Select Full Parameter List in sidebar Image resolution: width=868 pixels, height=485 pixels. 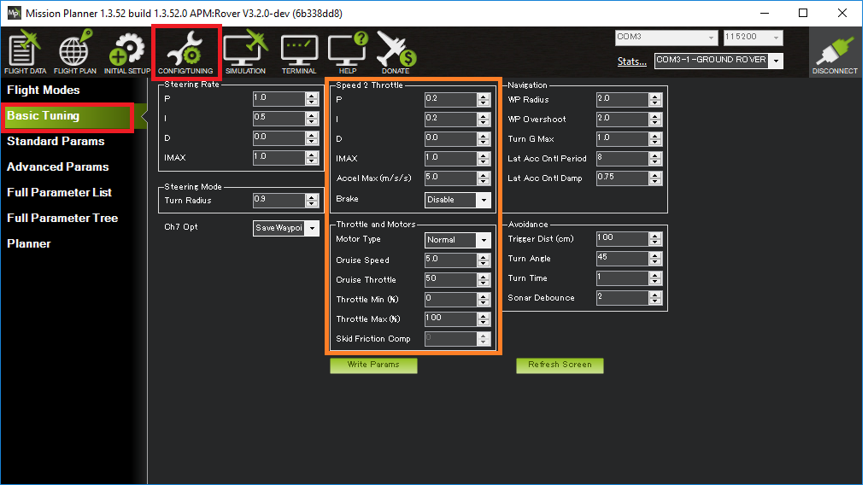[x=60, y=192]
